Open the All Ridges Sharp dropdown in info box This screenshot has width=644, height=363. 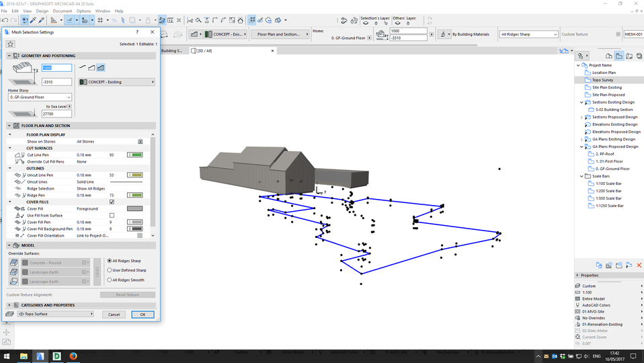pyautogui.click(x=528, y=34)
